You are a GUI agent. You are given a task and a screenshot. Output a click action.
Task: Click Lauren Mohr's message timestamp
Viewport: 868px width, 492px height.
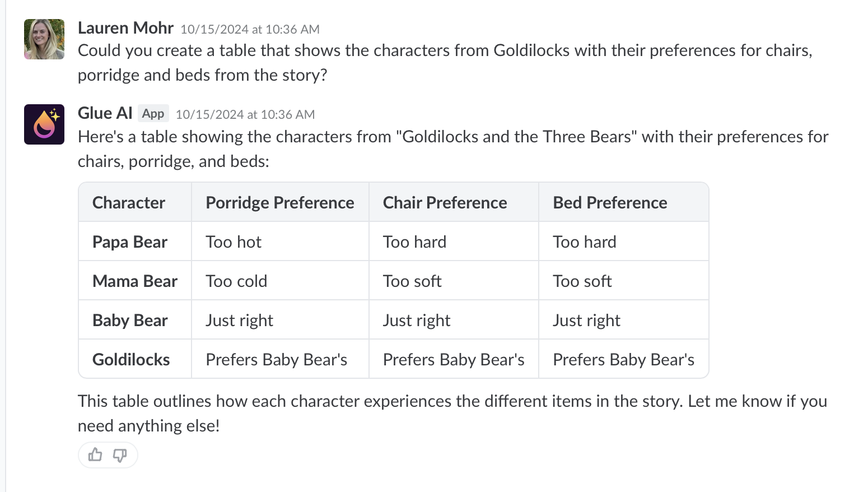(250, 29)
